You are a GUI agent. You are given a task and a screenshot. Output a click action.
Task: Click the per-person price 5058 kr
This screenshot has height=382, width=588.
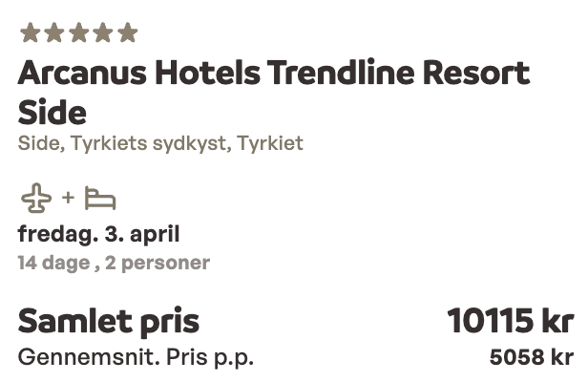click(531, 357)
